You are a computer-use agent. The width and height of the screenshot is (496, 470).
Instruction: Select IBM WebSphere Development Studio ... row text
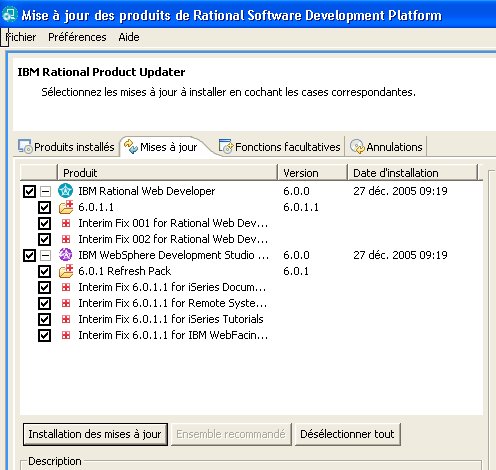coord(173,255)
